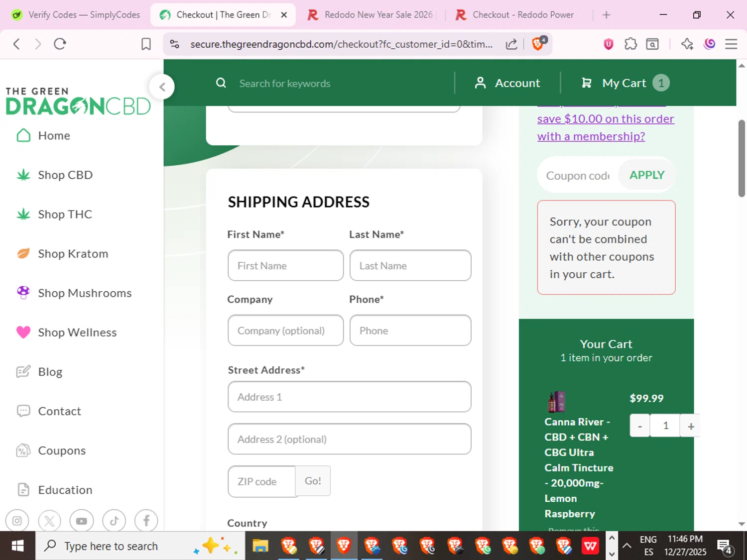The height and width of the screenshot is (560, 747).
Task: Follow the save $10.00 membership link
Action: 606,127
